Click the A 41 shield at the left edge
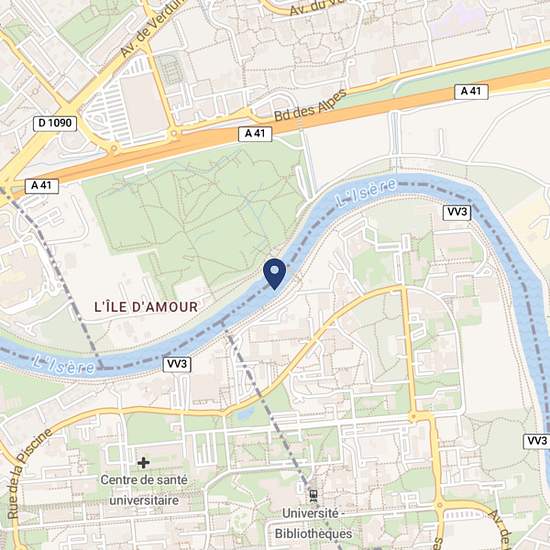The image size is (550, 550). coord(41,186)
